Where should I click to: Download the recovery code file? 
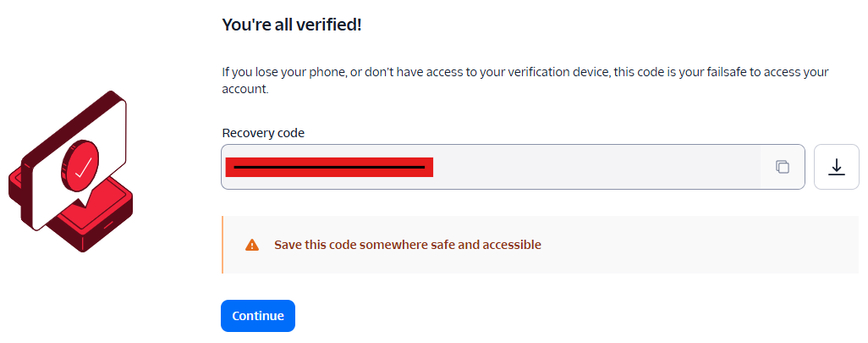tap(836, 167)
